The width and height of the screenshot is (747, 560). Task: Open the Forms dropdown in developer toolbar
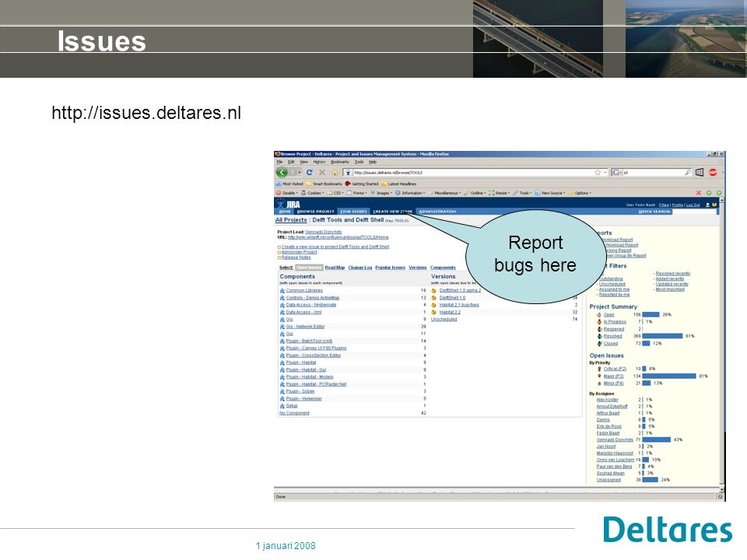coord(357,194)
